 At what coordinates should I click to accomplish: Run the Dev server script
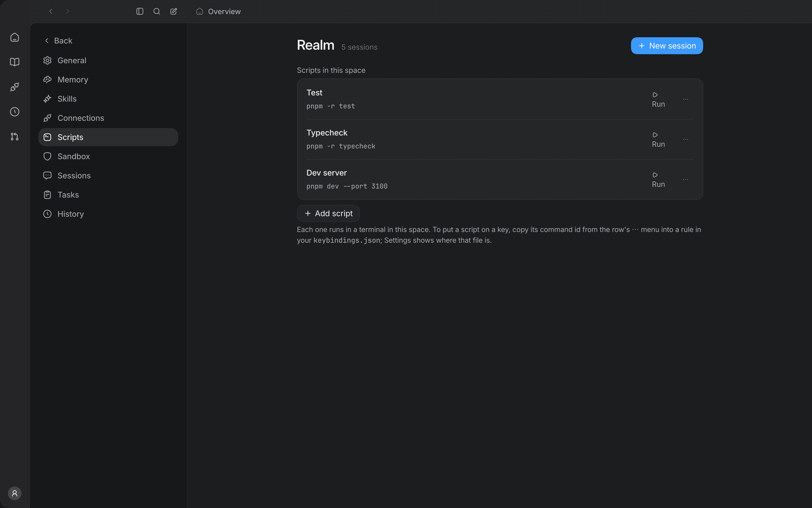coord(658,179)
